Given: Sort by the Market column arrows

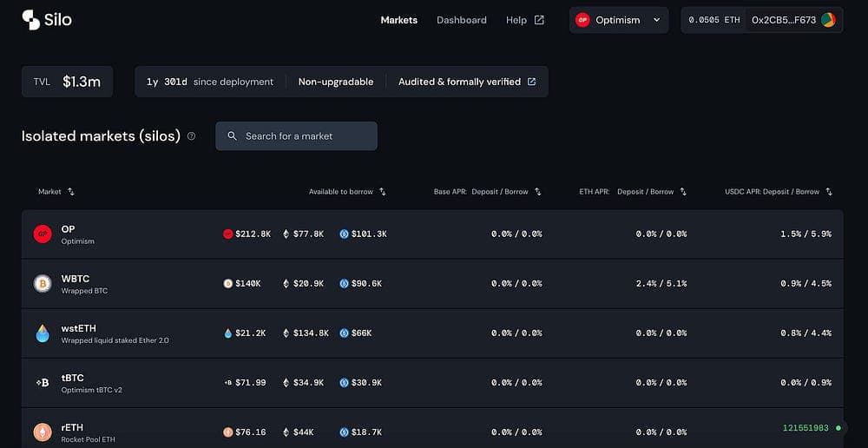Looking at the screenshot, I should point(71,192).
